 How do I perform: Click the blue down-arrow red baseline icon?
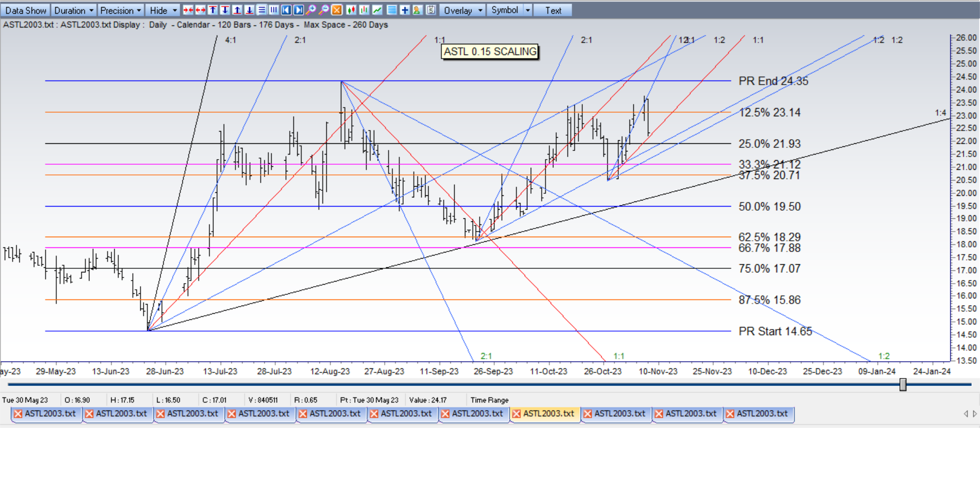249,10
